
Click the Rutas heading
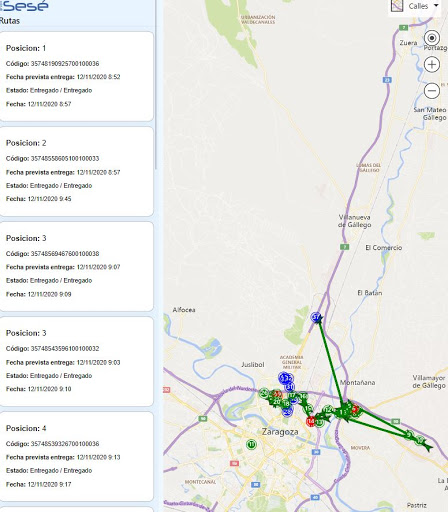(x=10, y=21)
